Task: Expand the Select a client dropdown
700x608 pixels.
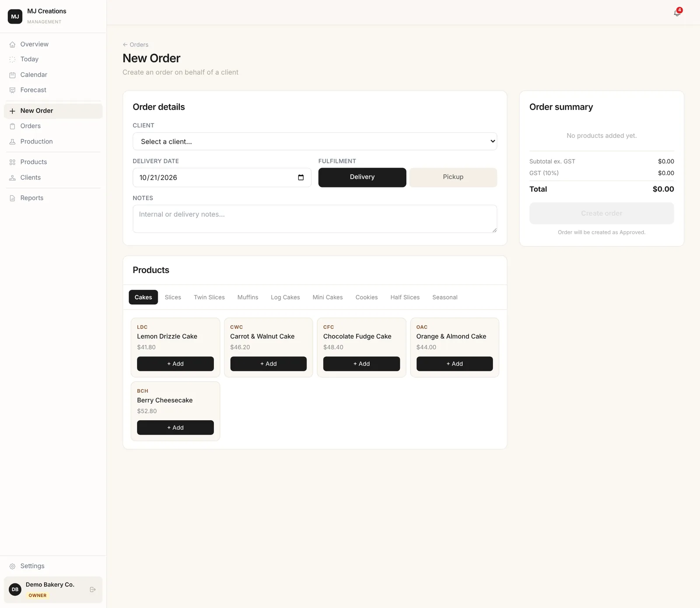Action: [315, 141]
